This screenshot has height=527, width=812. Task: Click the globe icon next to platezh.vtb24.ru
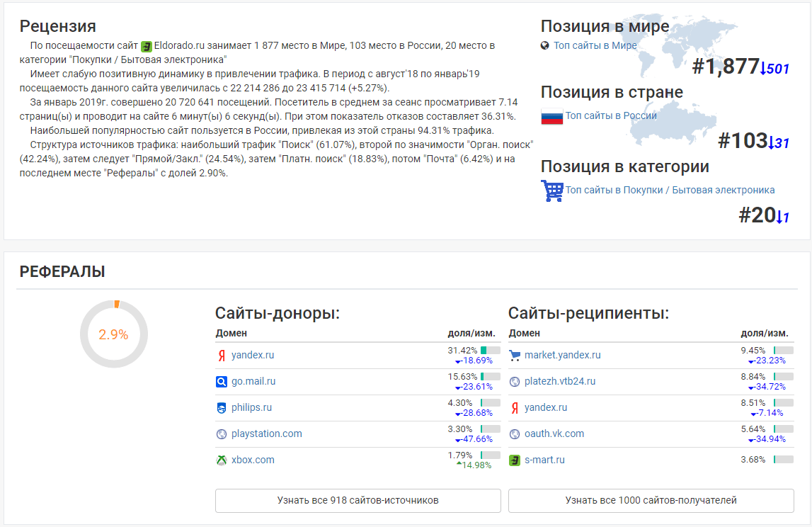tap(515, 382)
